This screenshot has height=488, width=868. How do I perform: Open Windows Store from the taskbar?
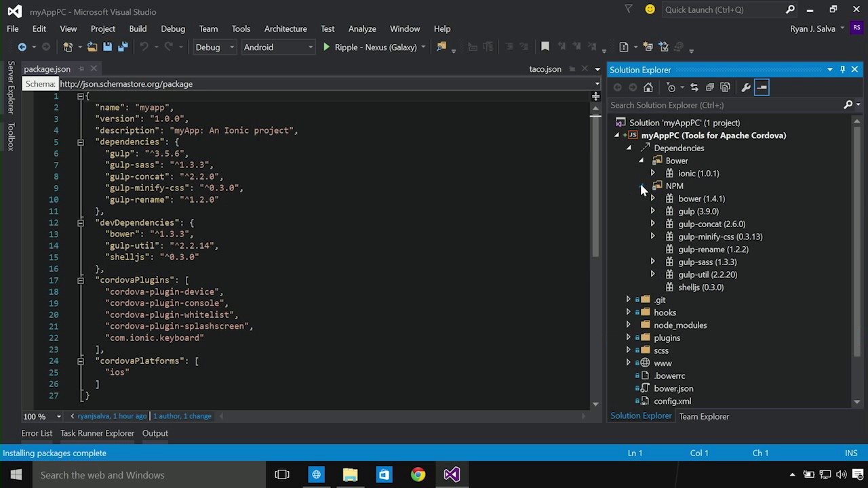[x=384, y=474]
